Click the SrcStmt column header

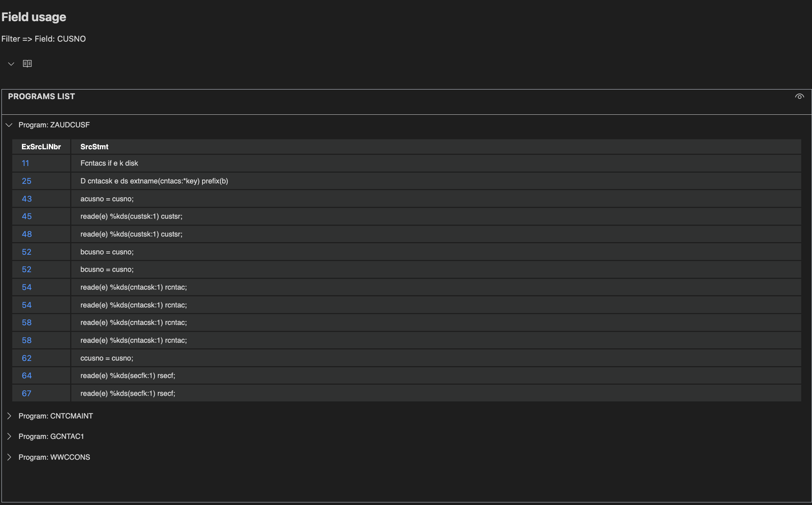click(94, 147)
